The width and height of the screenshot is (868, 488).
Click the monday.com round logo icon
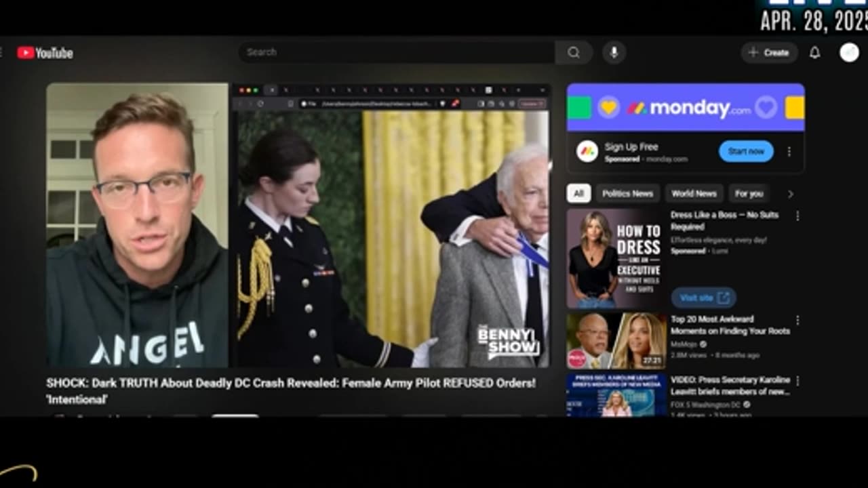[x=587, y=151]
